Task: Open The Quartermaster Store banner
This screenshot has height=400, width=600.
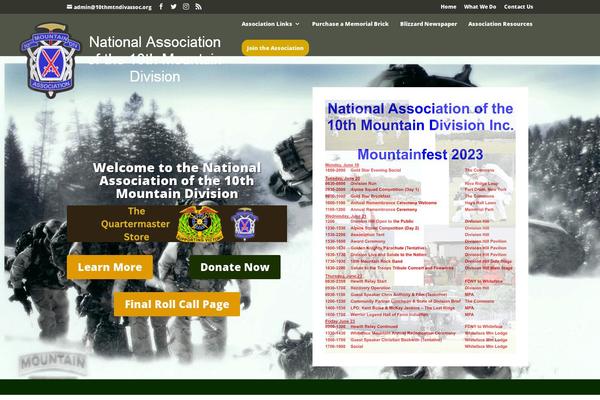Action: point(177,224)
